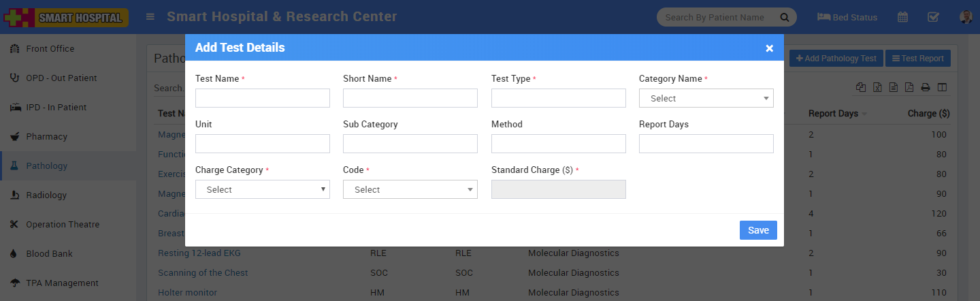
Task: Select Pharmacy from the side menu
Action: tap(46, 137)
